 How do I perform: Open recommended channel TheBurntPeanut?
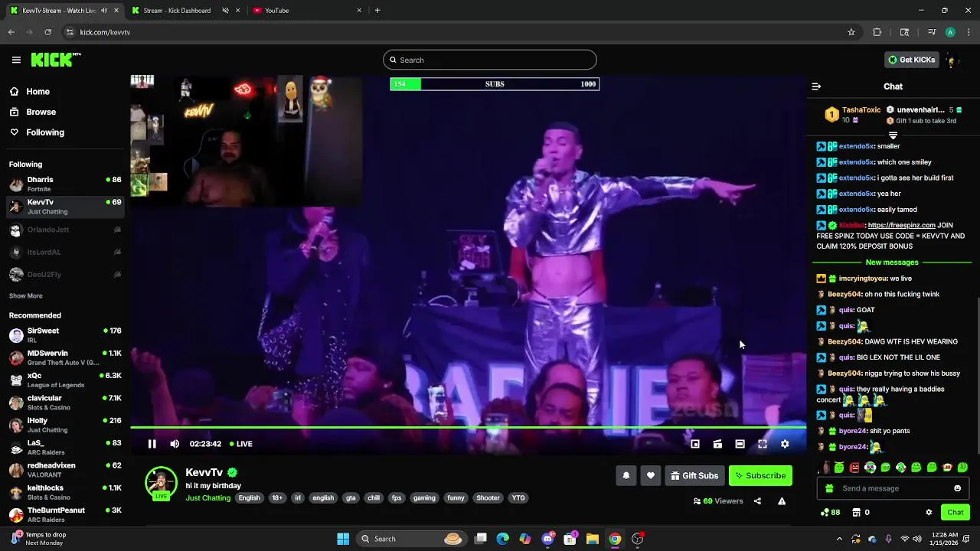[x=65, y=515]
